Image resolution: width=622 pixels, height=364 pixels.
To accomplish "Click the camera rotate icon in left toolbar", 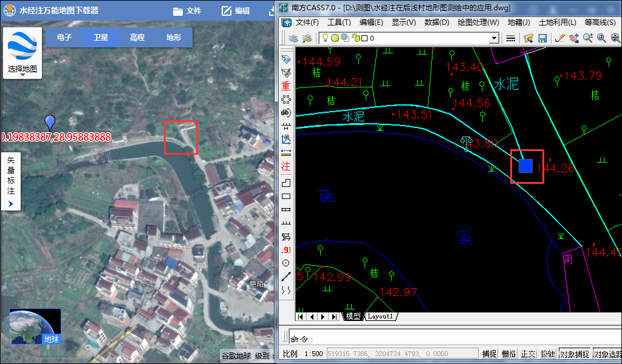I will pyautogui.click(x=286, y=112).
